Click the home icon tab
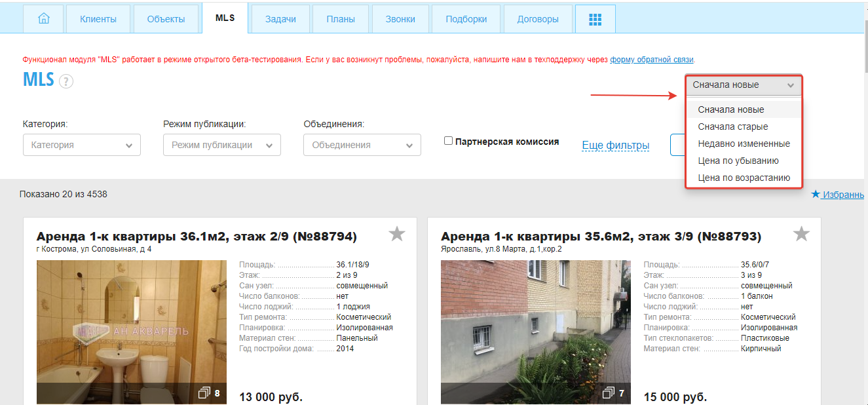 [x=44, y=19]
